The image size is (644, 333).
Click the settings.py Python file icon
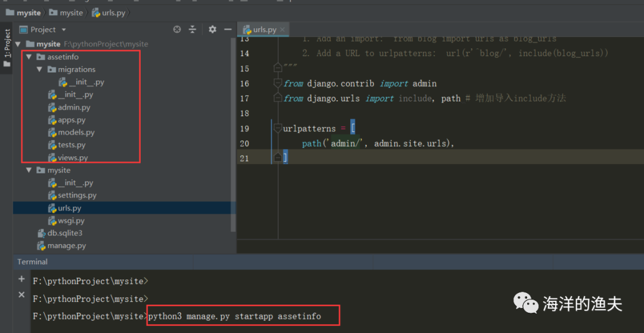click(x=52, y=195)
